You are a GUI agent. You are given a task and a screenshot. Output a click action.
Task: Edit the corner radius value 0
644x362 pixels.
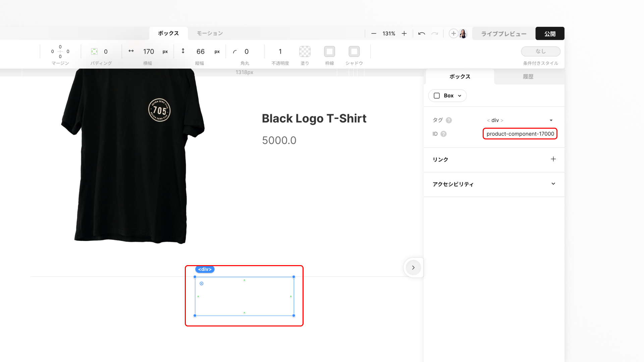(x=247, y=52)
